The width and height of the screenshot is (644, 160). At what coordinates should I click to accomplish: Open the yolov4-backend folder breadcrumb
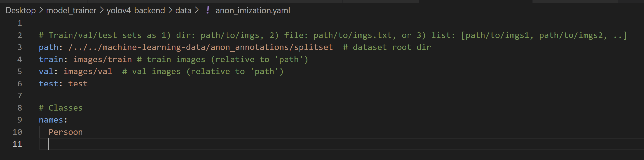pyautogui.click(x=135, y=10)
